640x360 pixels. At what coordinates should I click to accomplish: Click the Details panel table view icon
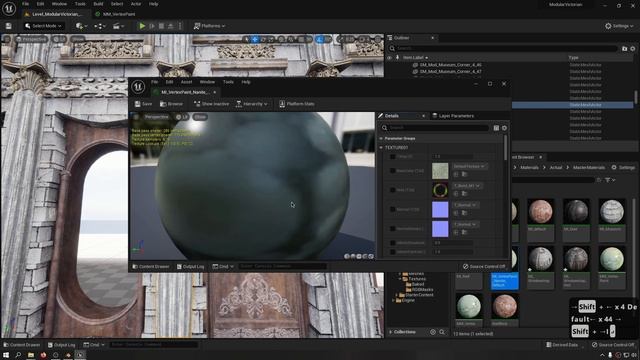pyautogui.click(x=496, y=128)
